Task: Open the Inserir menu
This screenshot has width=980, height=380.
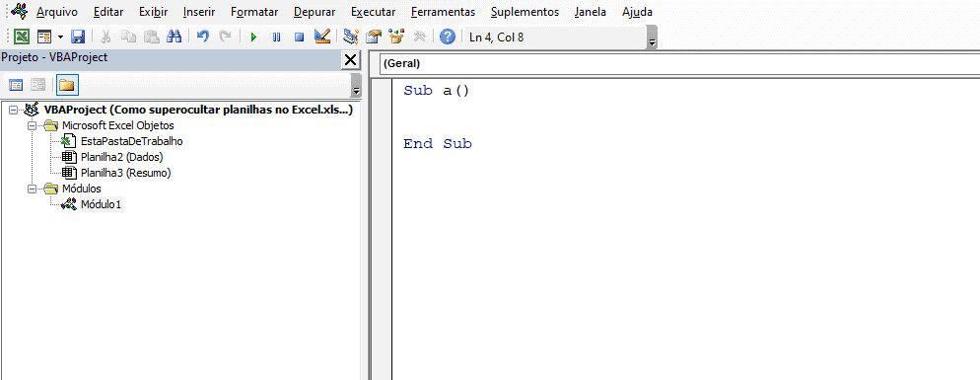Action: pos(199,12)
